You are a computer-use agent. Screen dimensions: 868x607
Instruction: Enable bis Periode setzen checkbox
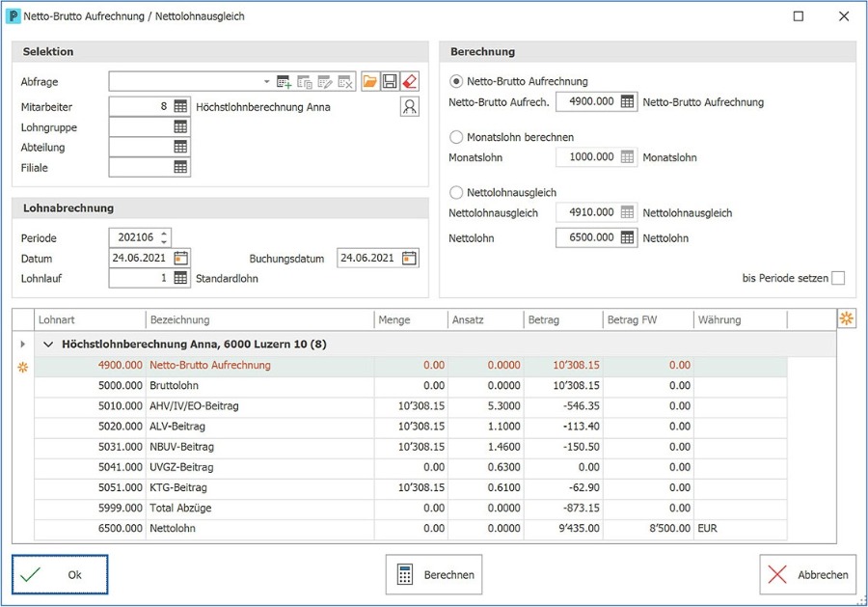[838, 278]
